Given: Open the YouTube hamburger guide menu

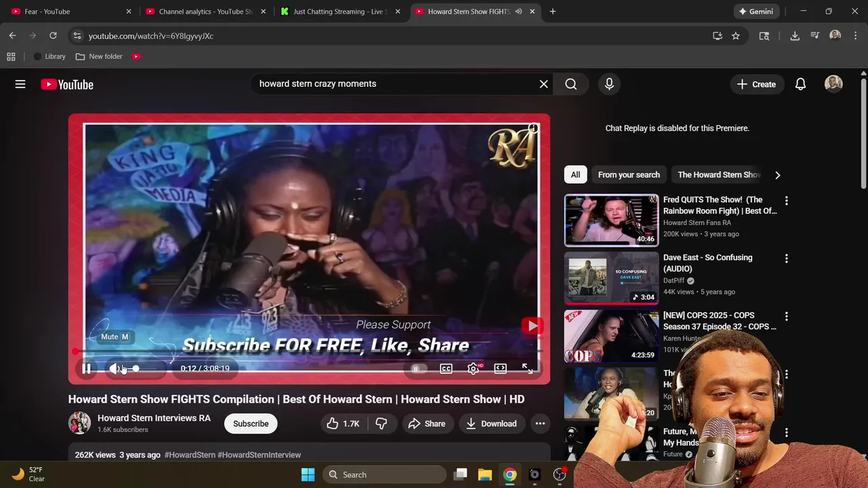Looking at the screenshot, I should [x=20, y=84].
